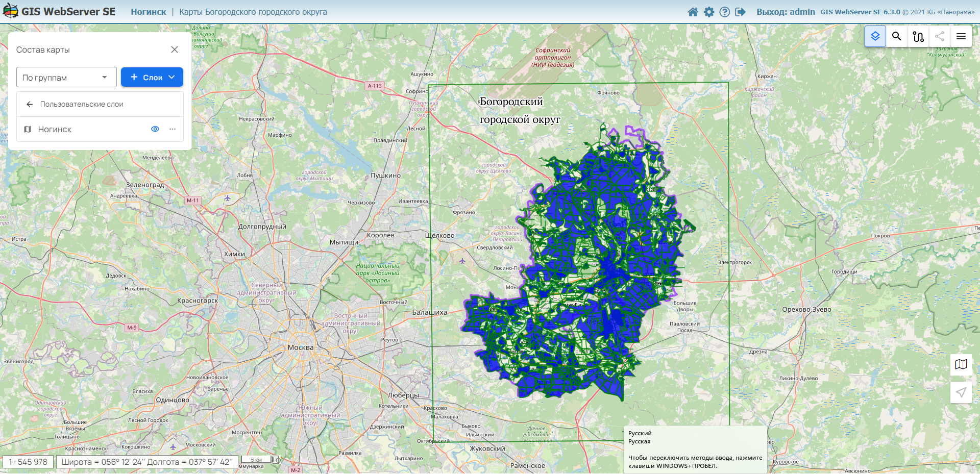This screenshot has width=980, height=474.
Task: Toggle the map layers panel button
Action: click(875, 36)
